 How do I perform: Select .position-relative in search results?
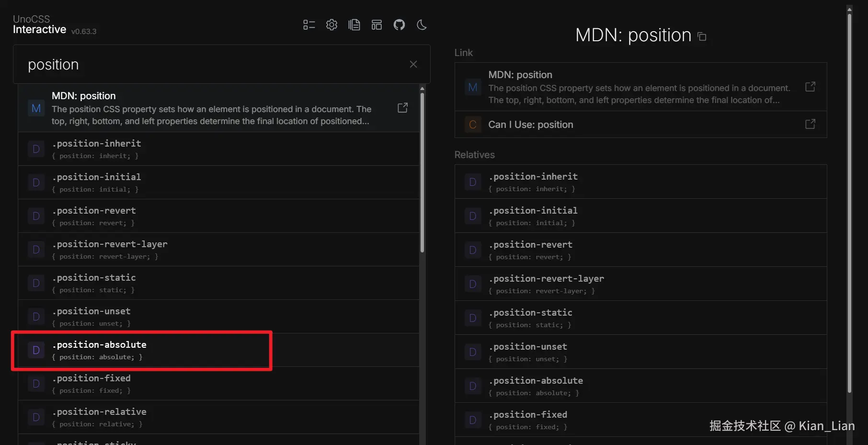tap(218, 417)
